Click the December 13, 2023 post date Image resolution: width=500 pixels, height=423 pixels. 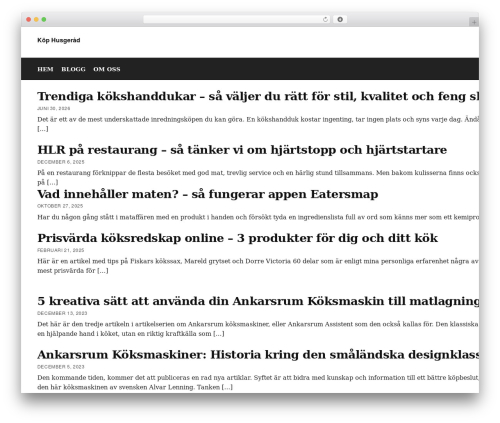click(62, 313)
